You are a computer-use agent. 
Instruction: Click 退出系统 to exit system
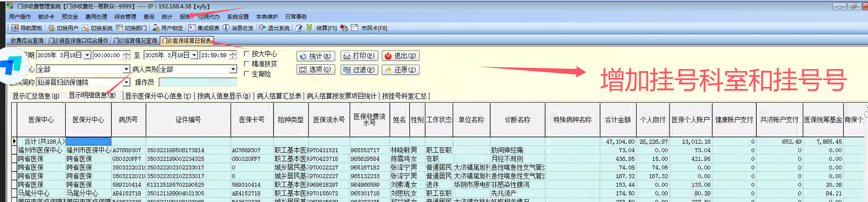(274, 28)
